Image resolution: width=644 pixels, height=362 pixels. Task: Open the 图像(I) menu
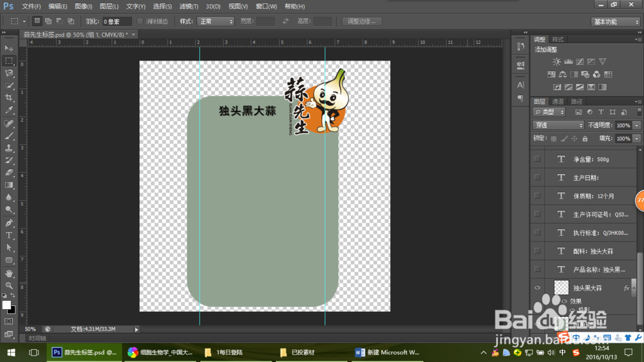point(83,6)
